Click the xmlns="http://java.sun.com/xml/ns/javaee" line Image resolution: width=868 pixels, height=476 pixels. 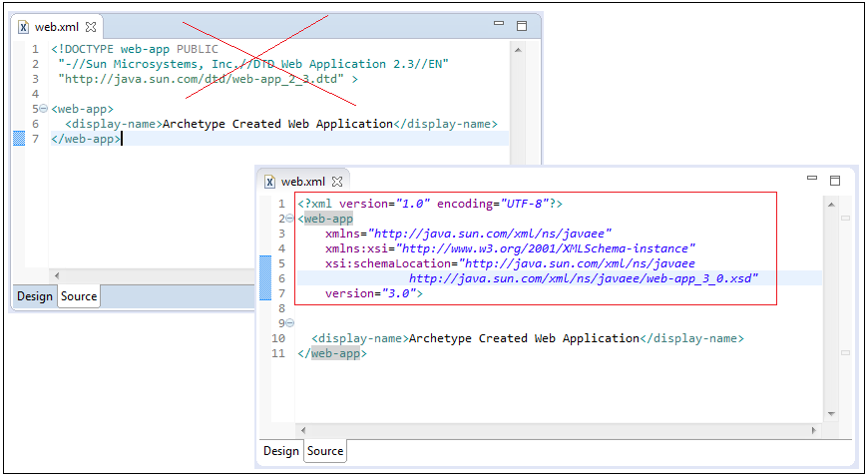pyautogui.click(x=468, y=234)
